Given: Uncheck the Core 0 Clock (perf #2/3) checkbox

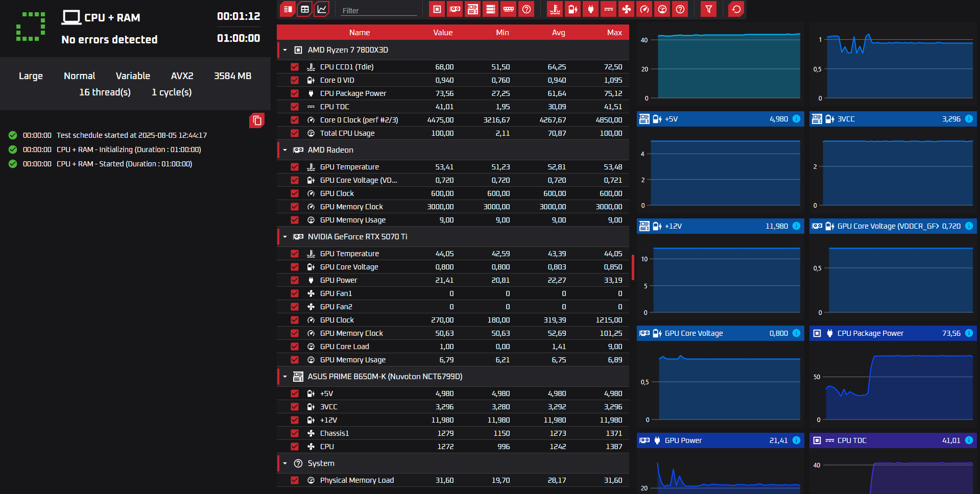Looking at the screenshot, I should (x=295, y=120).
